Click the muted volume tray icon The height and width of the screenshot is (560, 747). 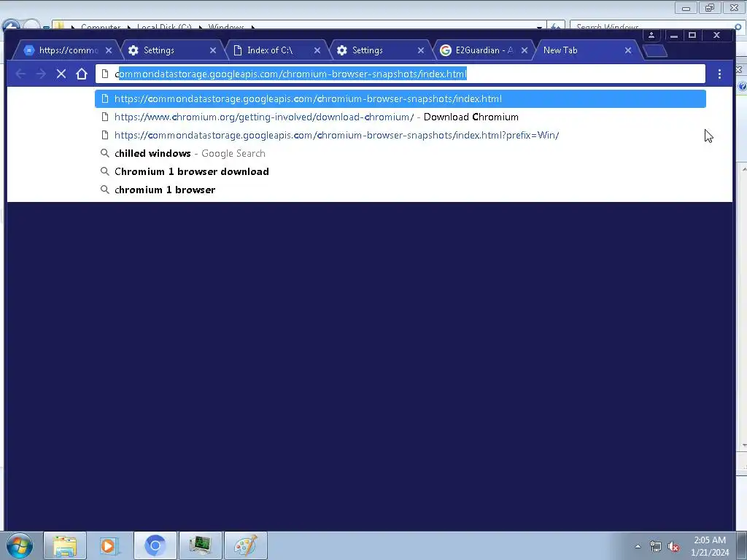pyautogui.click(x=673, y=546)
